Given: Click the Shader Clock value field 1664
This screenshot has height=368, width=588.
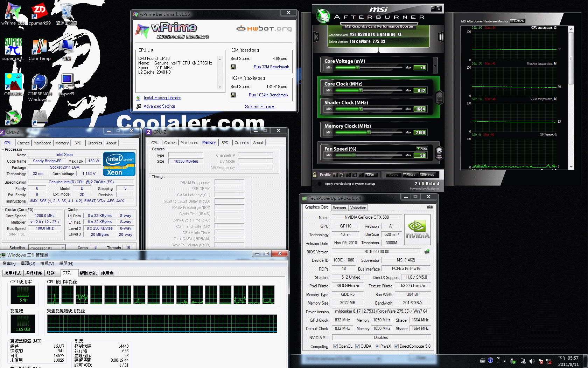Looking at the screenshot, I should (420, 109).
